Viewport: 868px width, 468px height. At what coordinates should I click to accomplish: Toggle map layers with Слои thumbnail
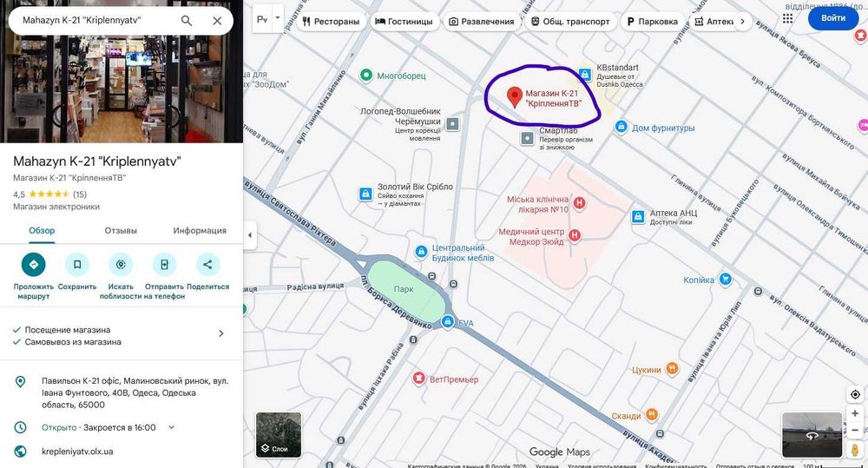click(x=279, y=435)
